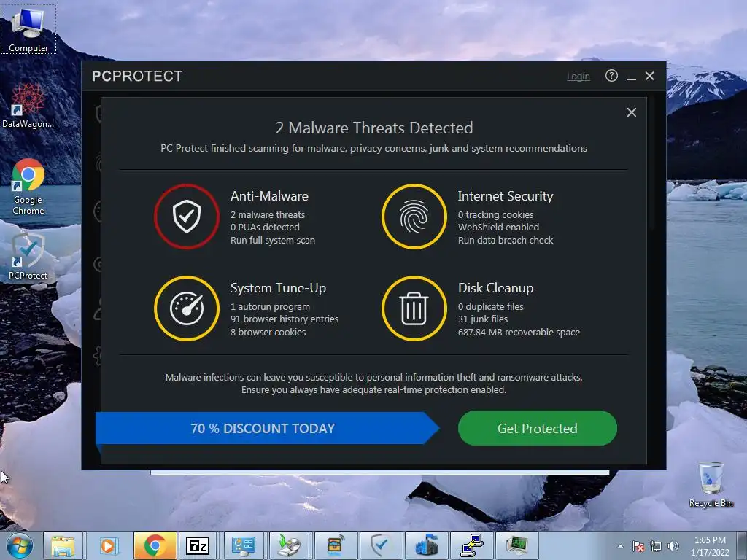Open Windows Explorer from the taskbar
The width and height of the screenshot is (747, 560).
[x=63, y=545]
